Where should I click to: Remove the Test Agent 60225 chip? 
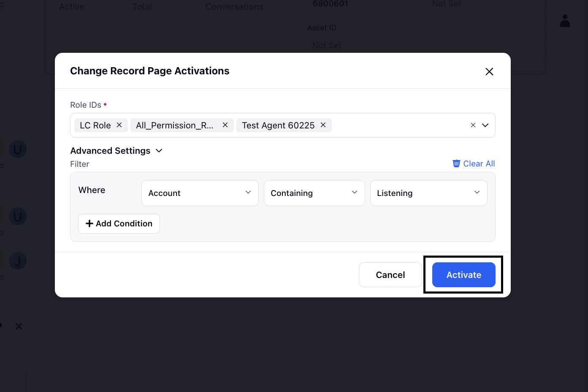[323, 125]
